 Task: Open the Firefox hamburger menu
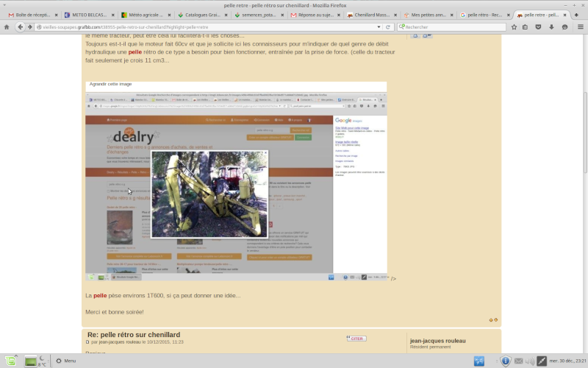pyautogui.click(x=580, y=27)
